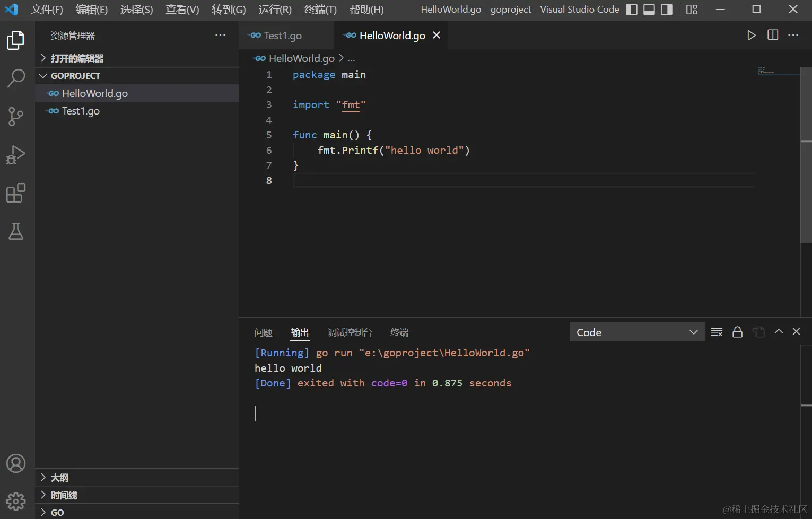Open the Testing flask view
The height and width of the screenshot is (519, 812).
point(16,231)
